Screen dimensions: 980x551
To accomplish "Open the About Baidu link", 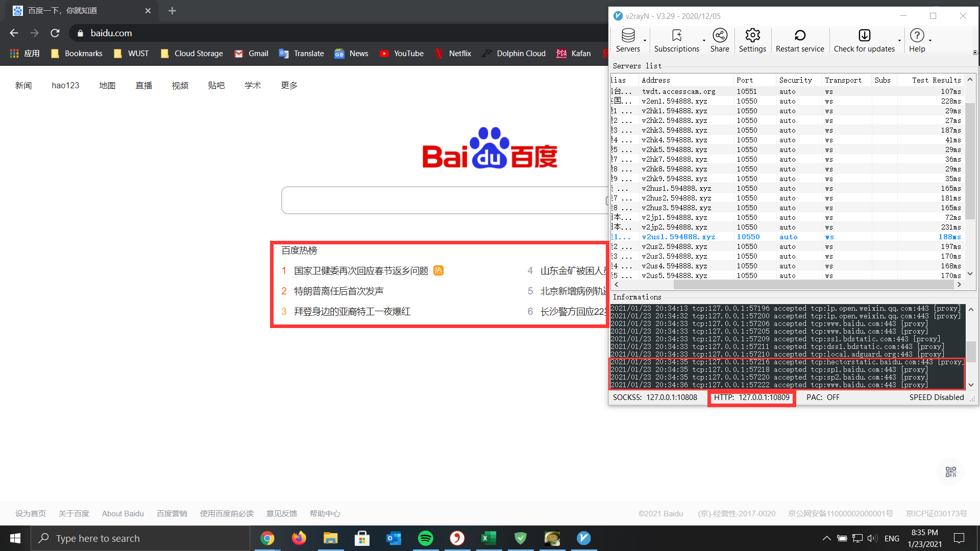I will tap(122, 513).
